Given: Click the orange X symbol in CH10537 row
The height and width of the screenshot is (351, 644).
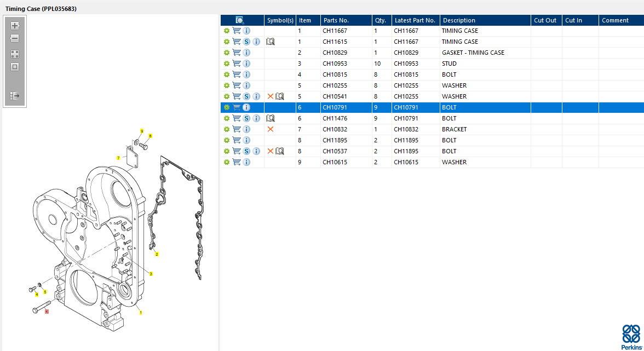Looking at the screenshot, I should click(x=271, y=151).
